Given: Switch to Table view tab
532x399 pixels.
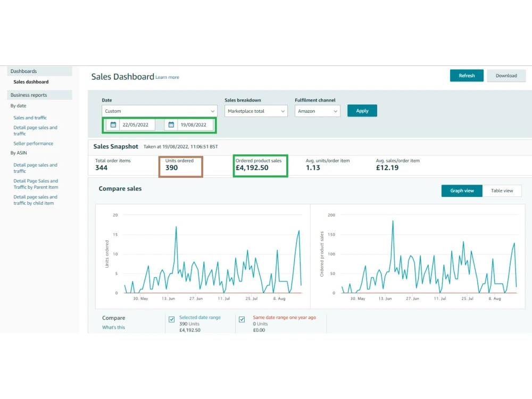Looking at the screenshot, I should (502, 190).
